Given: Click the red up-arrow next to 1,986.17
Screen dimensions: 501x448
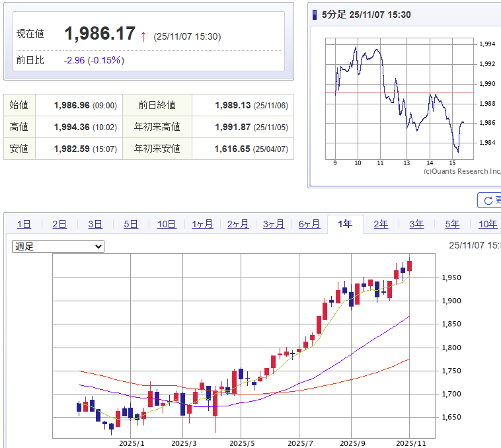Looking at the screenshot, I should pyautogui.click(x=143, y=35).
